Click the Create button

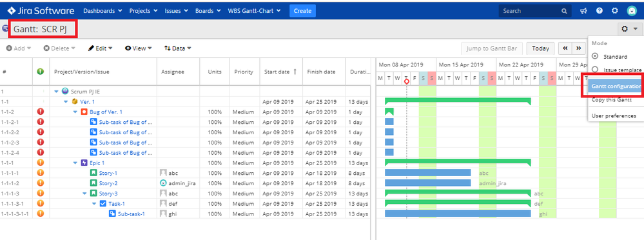[x=303, y=11]
